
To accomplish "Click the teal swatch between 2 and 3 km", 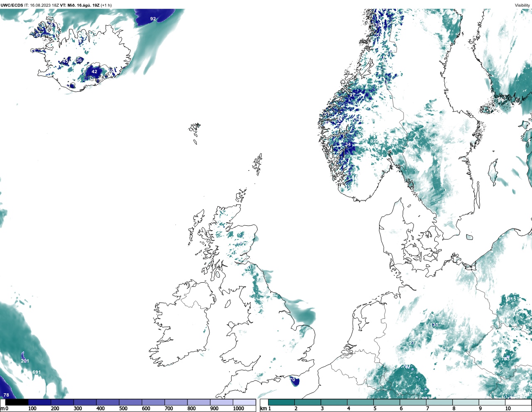I will pos(308,402).
